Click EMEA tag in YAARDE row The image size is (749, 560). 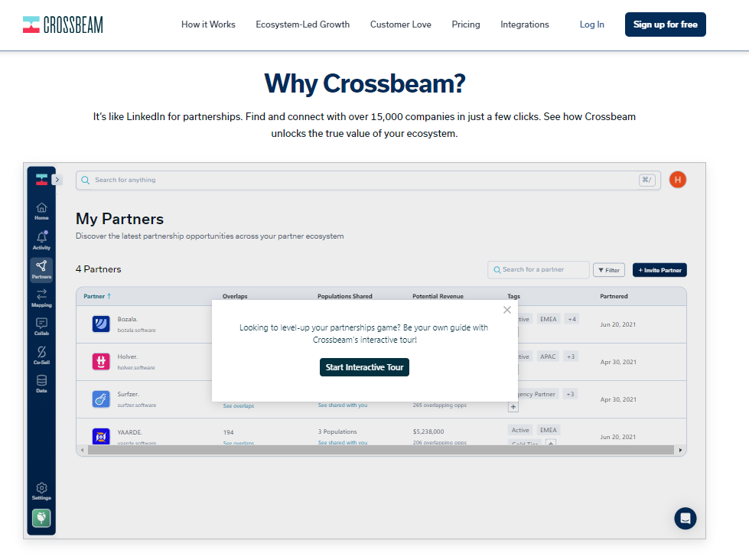click(548, 430)
